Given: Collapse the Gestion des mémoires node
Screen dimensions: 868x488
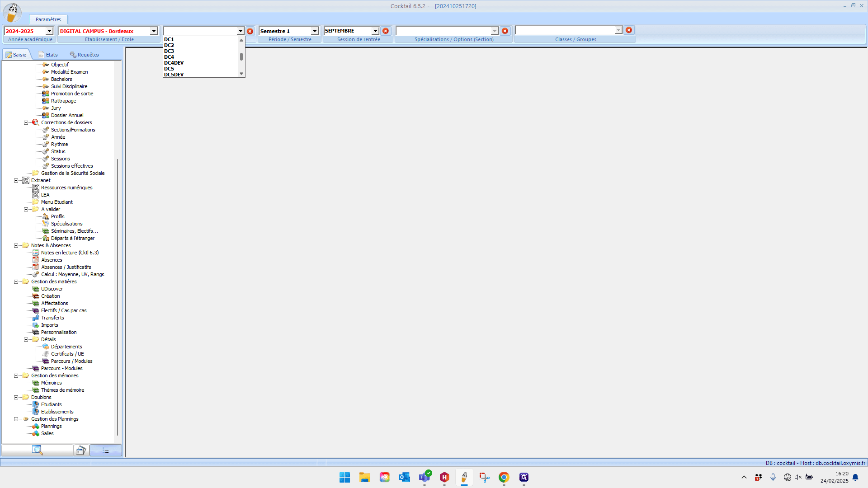Looking at the screenshot, I should tap(16, 375).
